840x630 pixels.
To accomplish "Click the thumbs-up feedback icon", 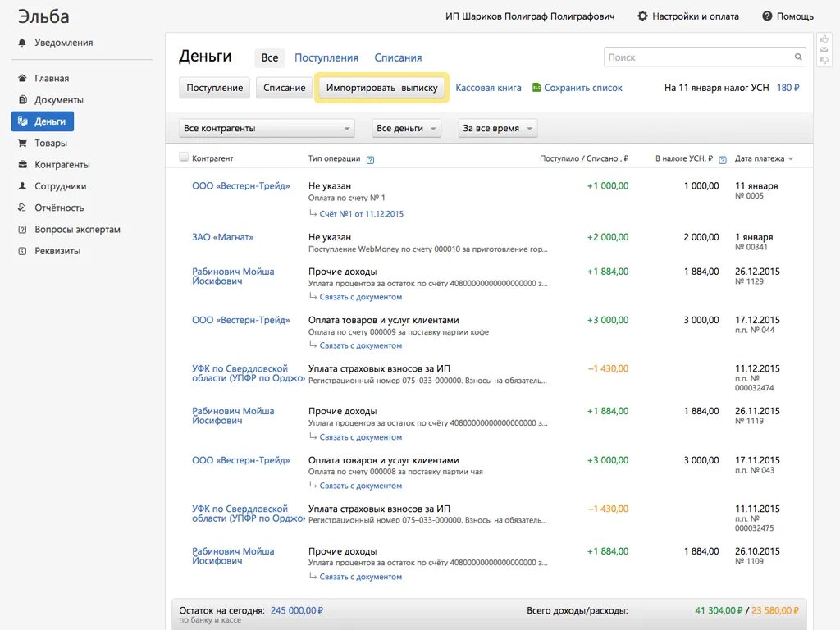I will coord(824,39).
